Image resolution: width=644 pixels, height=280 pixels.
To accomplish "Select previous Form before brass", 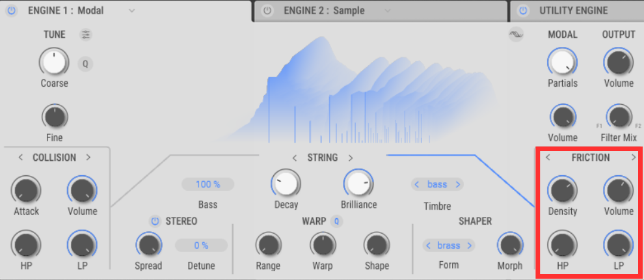I will 429,246.
